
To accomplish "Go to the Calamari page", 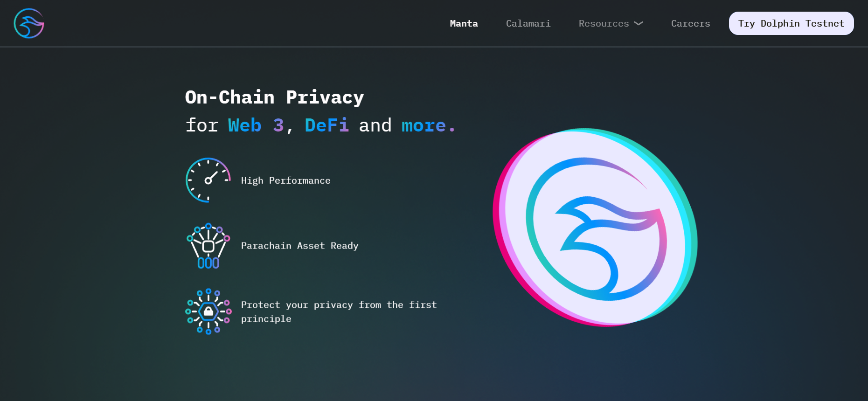I will coord(528,23).
